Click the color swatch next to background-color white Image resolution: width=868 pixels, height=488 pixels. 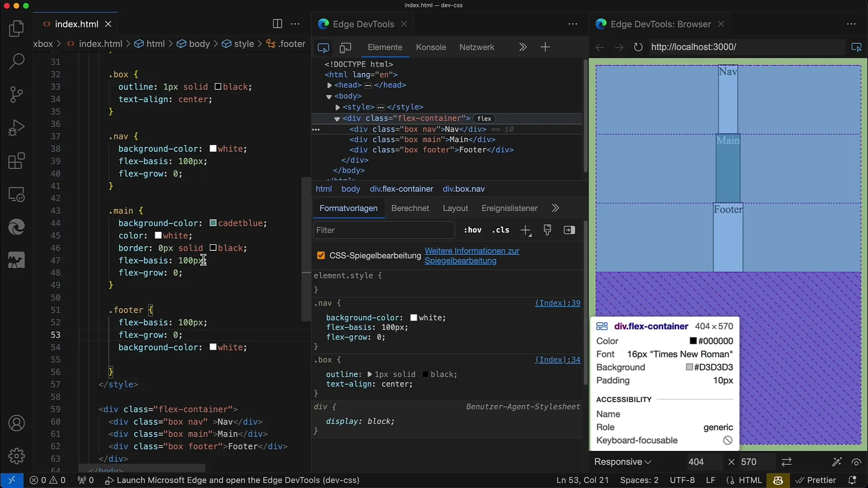click(413, 318)
